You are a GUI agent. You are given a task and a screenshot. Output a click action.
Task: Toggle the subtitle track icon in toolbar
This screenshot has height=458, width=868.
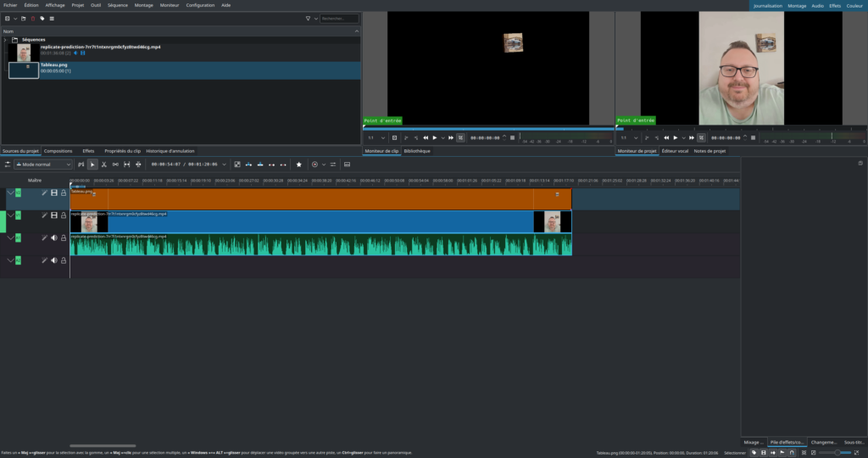[x=347, y=165]
